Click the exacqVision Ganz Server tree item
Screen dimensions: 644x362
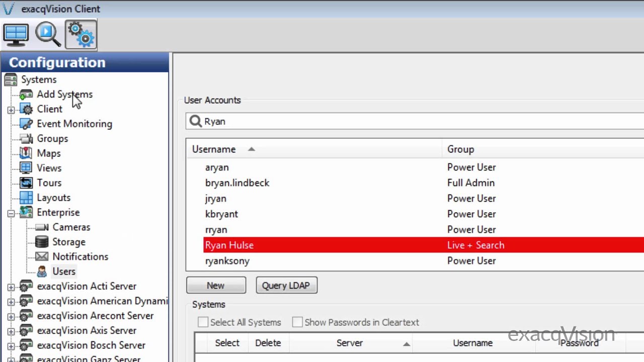point(89,358)
